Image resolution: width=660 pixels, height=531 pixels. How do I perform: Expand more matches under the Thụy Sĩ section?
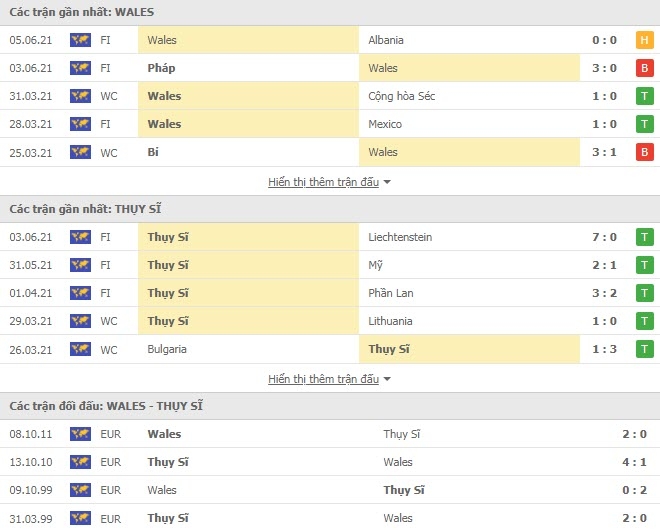(323, 379)
